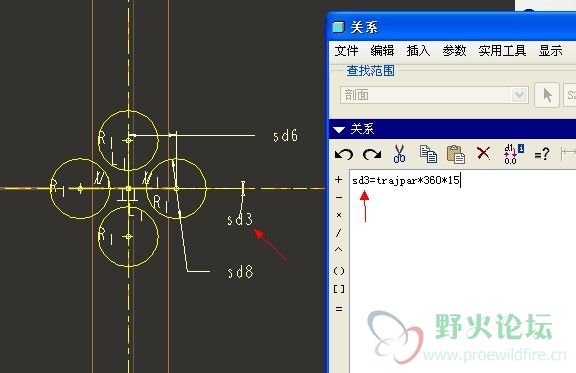Insert the equals sign operator
576x373 pixels.
tap(339, 309)
